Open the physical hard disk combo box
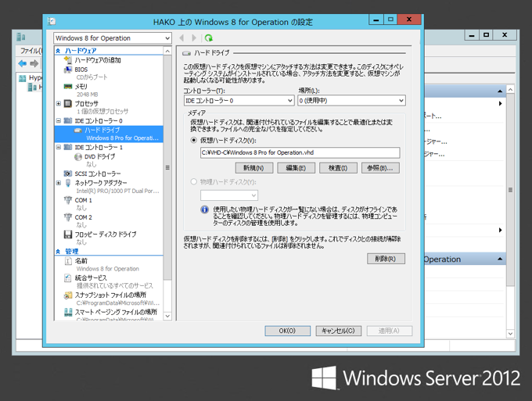The image size is (532, 401). [229, 195]
